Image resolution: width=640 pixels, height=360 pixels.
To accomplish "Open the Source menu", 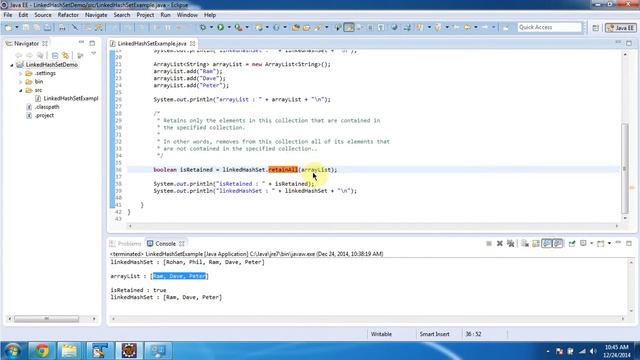I will point(43,15).
